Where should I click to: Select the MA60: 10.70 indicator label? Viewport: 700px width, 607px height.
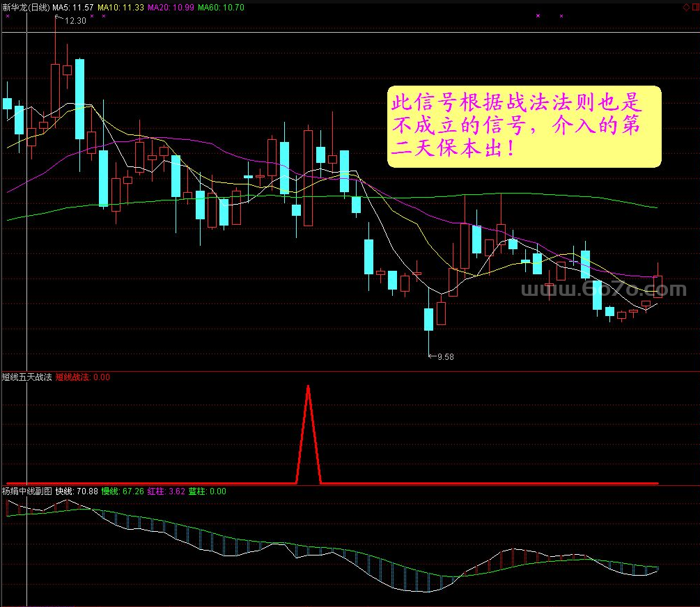coord(221,7)
